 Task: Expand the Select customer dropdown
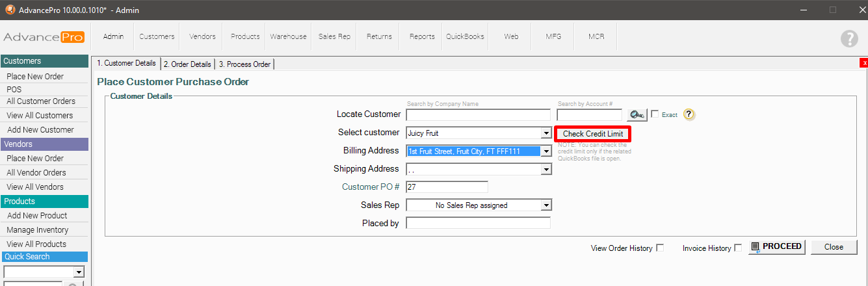click(546, 133)
